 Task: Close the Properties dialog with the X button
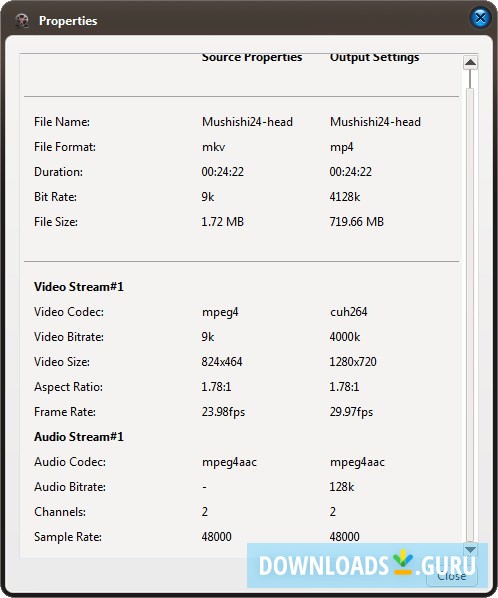pos(480,18)
